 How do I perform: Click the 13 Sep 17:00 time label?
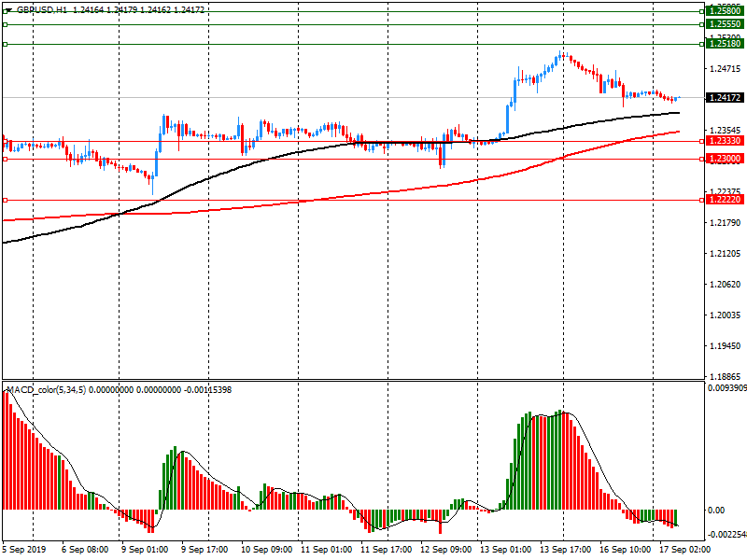coord(566,550)
